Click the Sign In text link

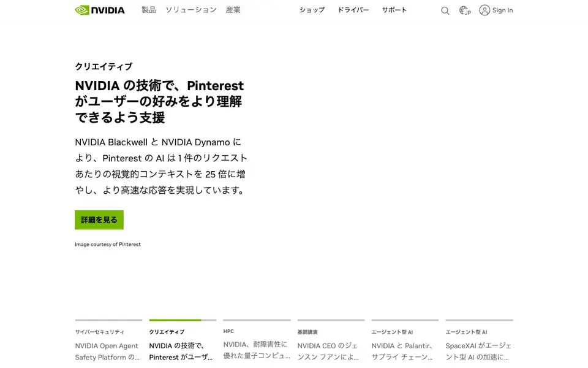(502, 10)
